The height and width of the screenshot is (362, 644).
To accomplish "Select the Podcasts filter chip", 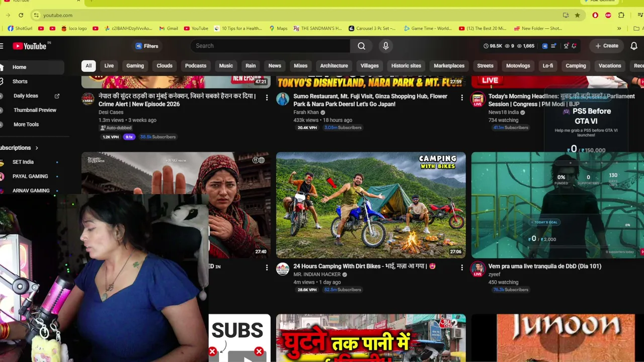I will [x=196, y=66].
